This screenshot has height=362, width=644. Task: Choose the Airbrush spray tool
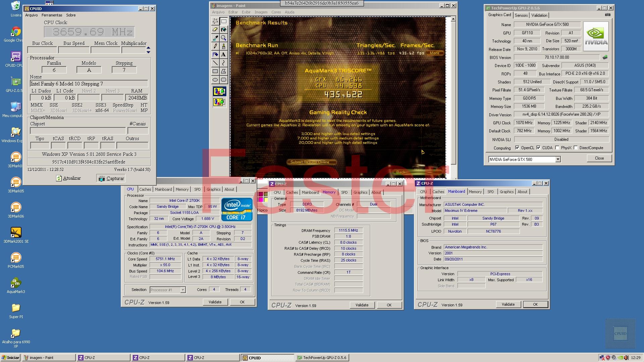tap(215, 55)
